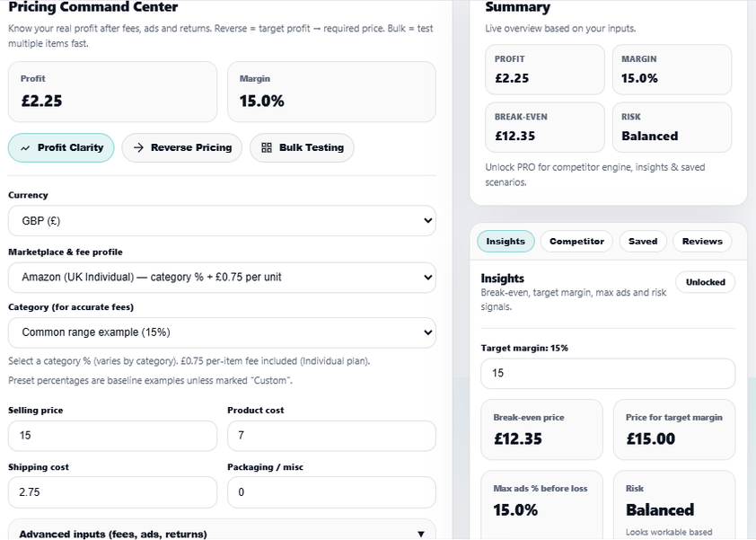Open the Category dropdown for accurate fees
Screen dimensions: 756x540
point(220,333)
